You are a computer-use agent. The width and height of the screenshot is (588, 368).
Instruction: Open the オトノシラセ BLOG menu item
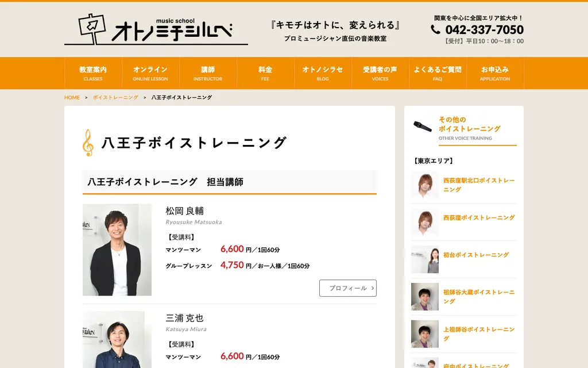point(323,73)
